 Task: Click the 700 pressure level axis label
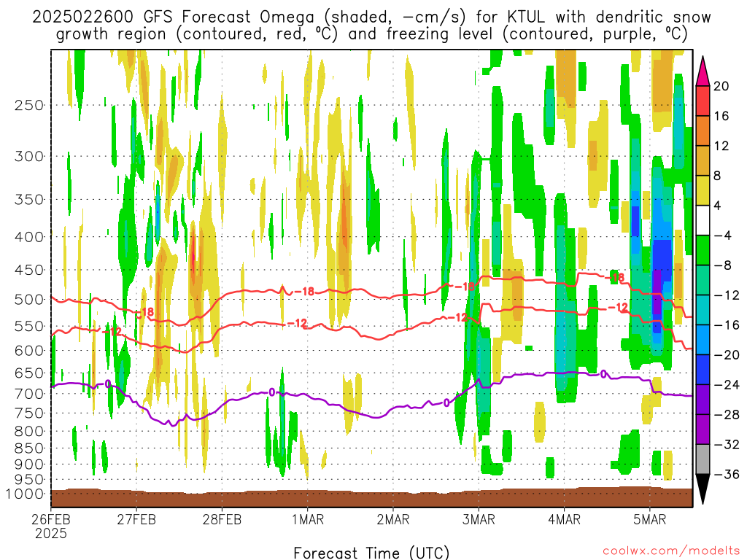pyautogui.click(x=29, y=394)
